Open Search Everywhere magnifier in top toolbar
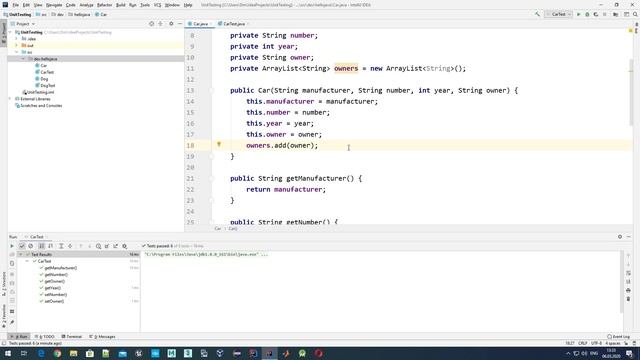 click(x=635, y=14)
